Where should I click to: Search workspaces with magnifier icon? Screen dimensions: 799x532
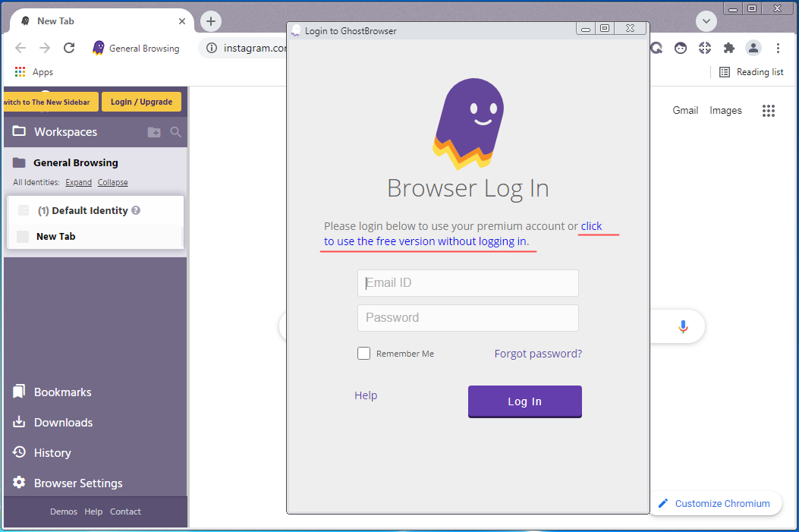click(175, 132)
